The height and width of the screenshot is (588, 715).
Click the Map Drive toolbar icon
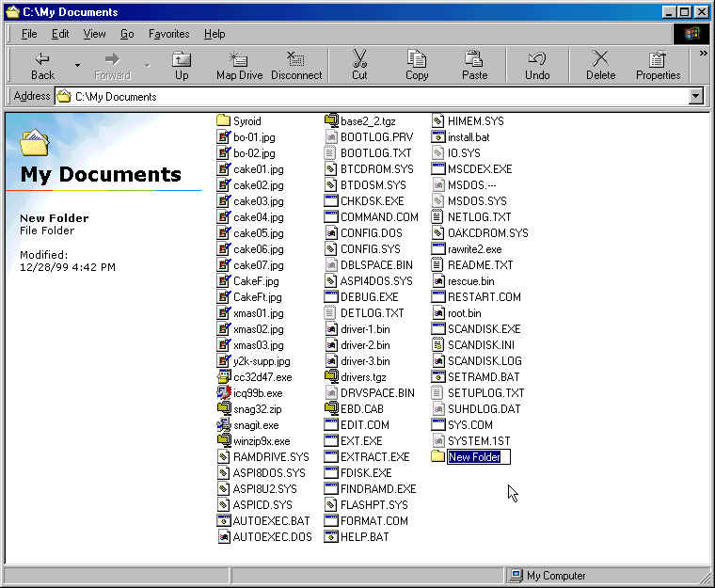[x=239, y=65]
